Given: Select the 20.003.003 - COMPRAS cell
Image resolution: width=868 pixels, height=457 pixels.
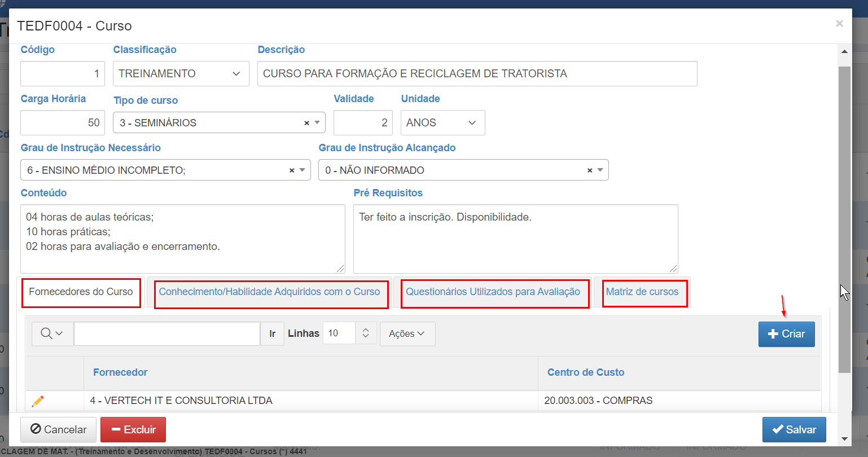Looking at the screenshot, I should point(680,401).
